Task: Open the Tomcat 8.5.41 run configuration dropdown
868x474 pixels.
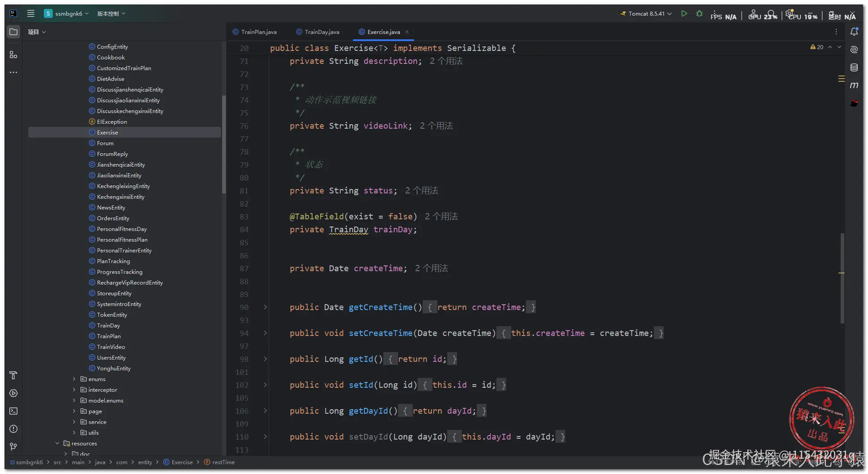Action: [x=646, y=13]
